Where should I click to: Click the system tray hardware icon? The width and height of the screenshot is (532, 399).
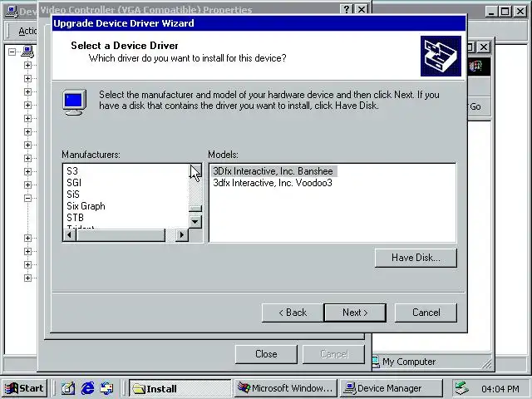(462, 388)
